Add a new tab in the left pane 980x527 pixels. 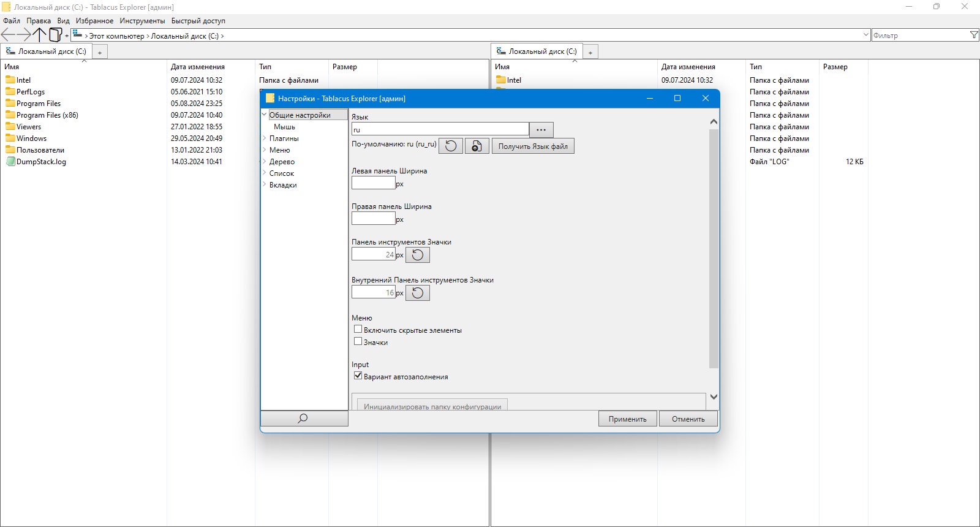coord(100,52)
